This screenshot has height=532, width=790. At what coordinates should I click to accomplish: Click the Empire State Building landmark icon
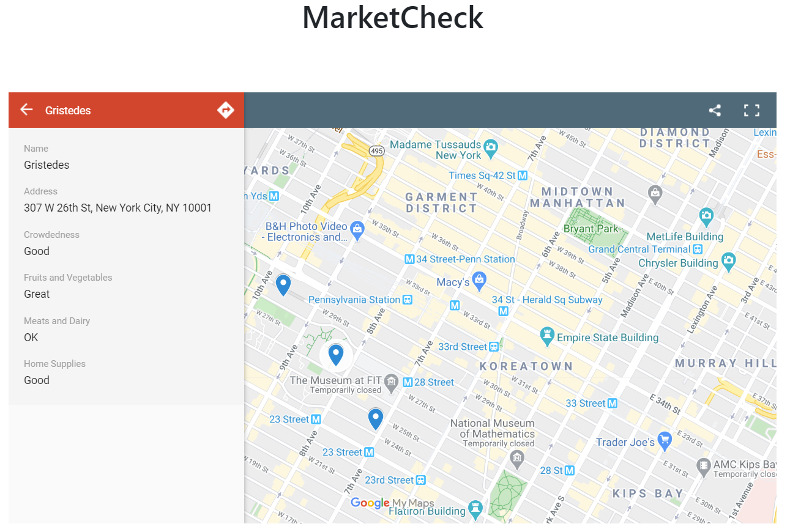pos(547,336)
